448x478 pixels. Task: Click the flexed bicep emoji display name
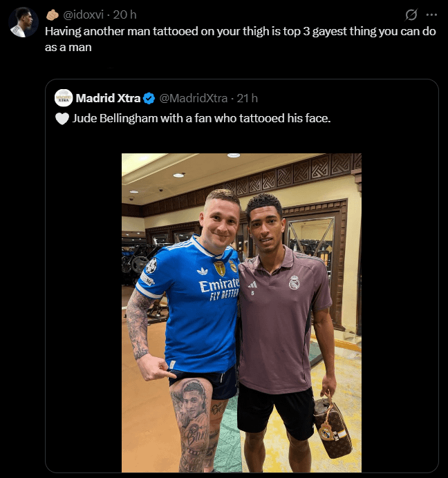click(x=53, y=15)
